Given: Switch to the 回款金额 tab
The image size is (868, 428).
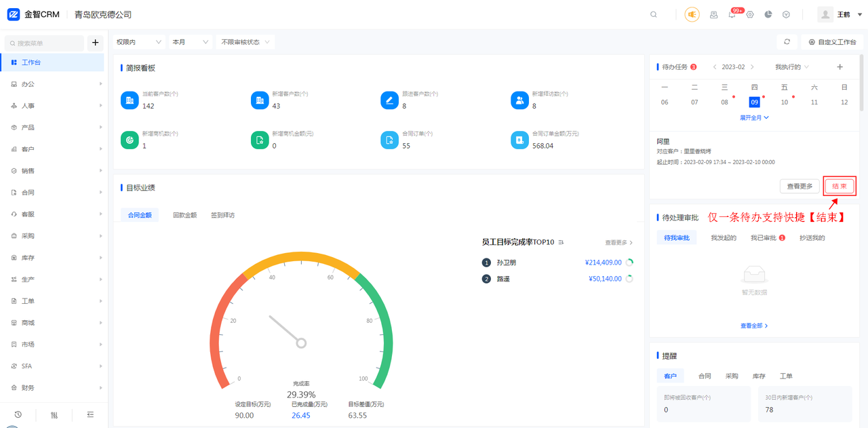Looking at the screenshot, I should pyautogui.click(x=184, y=215).
